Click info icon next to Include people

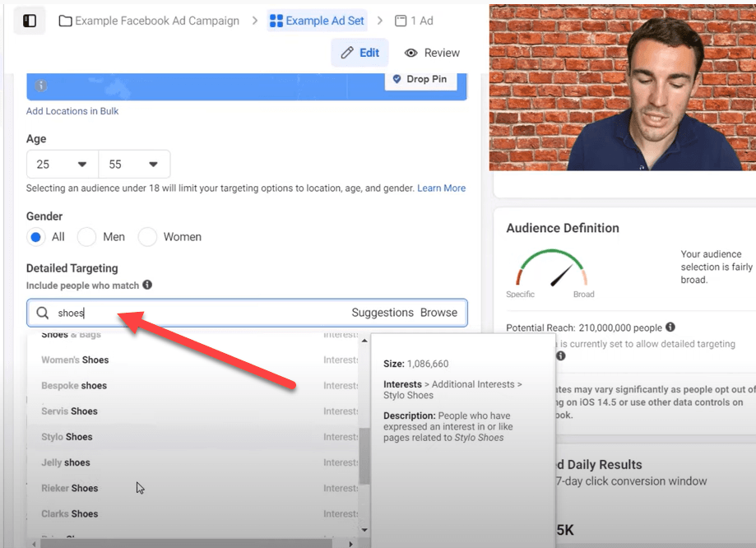(x=147, y=285)
